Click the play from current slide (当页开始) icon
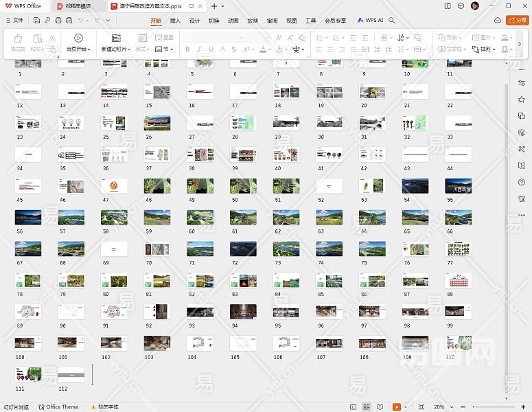 click(78, 38)
